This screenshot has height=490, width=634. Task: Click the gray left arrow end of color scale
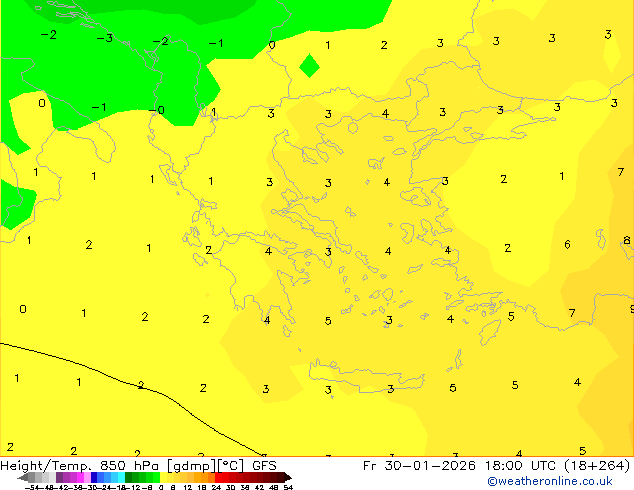coord(23,478)
